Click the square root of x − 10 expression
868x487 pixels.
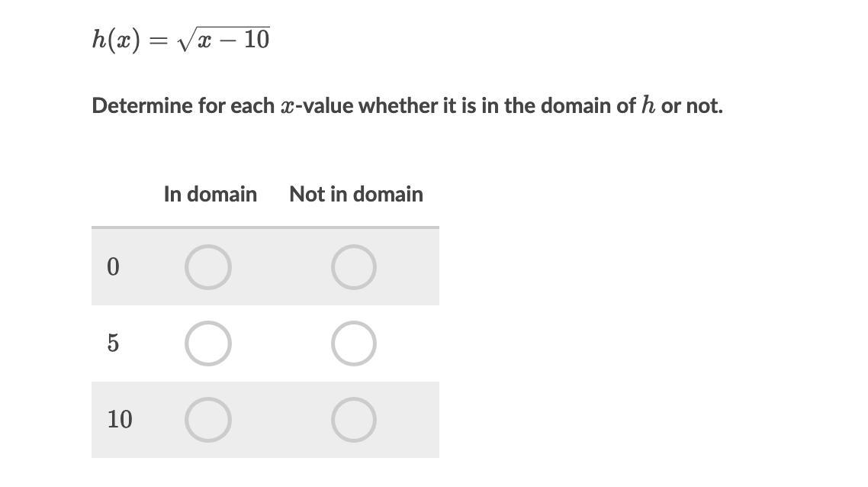[223, 39]
